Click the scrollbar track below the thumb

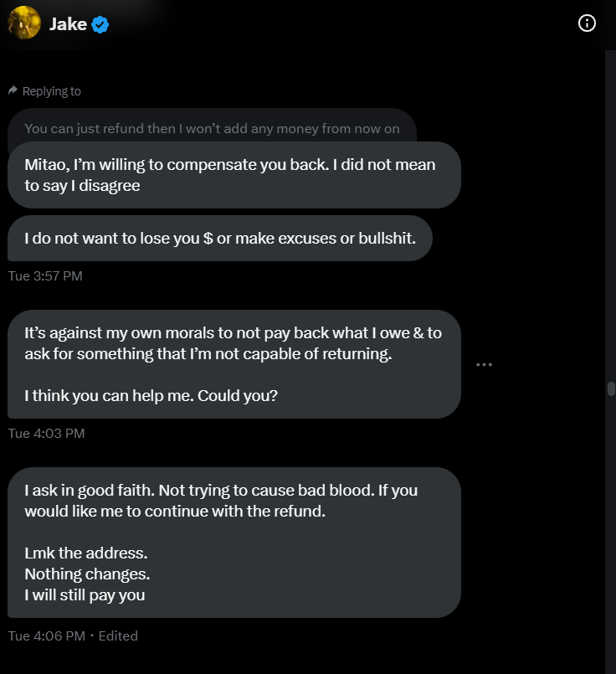(x=611, y=533)
